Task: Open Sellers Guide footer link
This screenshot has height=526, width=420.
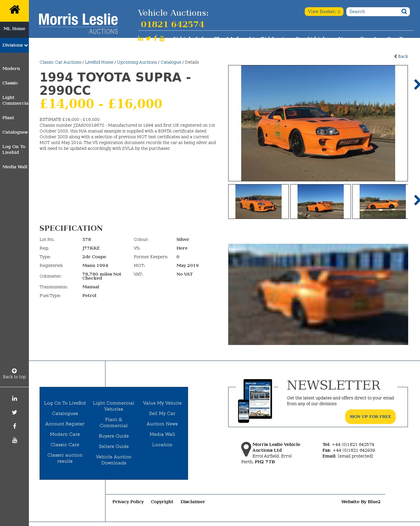Action: 114,446
